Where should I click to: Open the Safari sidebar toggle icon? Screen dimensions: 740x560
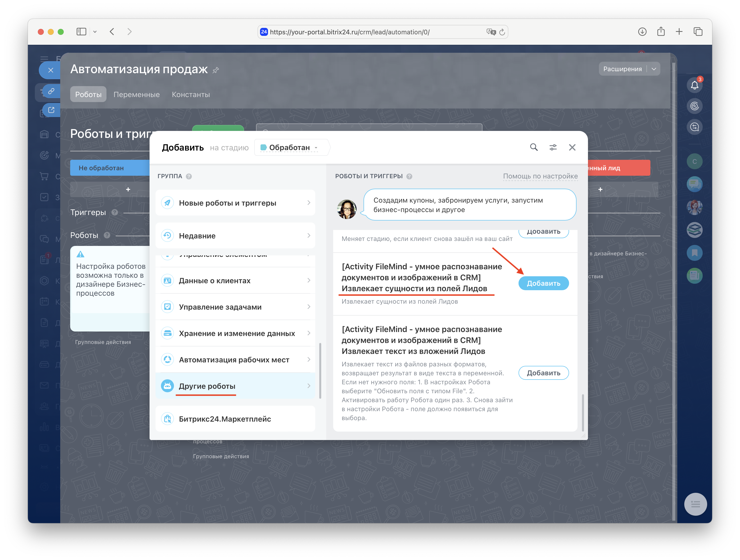click(81, 32)
